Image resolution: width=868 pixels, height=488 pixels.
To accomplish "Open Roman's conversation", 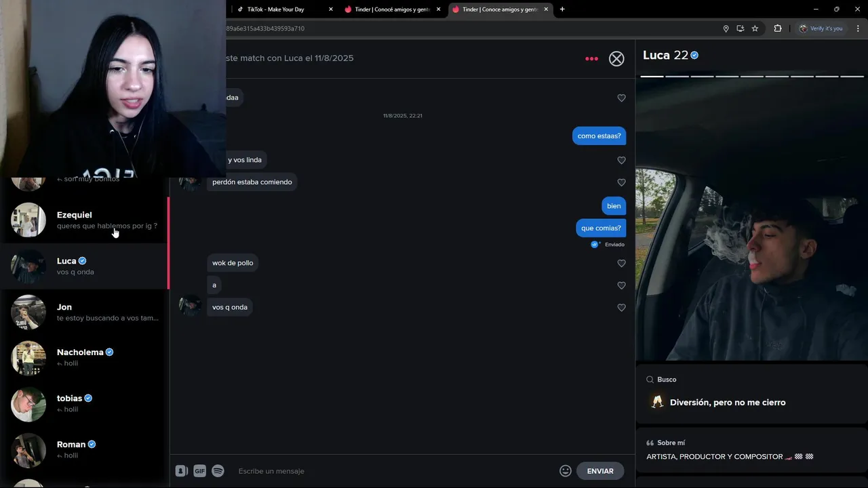I will click(x=84, y=450).
